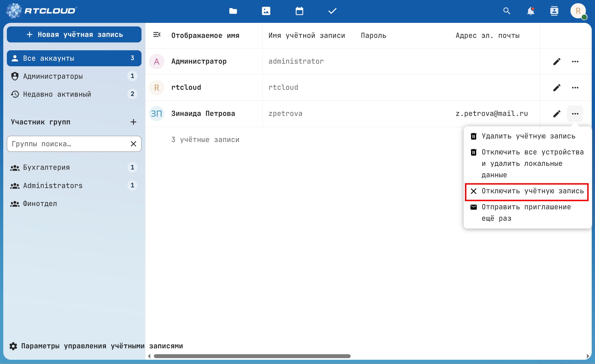The height and width of the screenshot is (364, 595).
Task: Select Отключить учётную запись menu item
Action: point(527,191)
